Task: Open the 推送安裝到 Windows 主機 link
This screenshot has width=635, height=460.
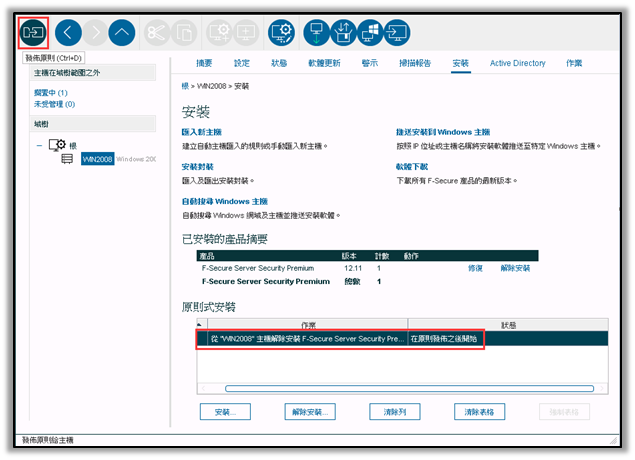Action: 443,132
